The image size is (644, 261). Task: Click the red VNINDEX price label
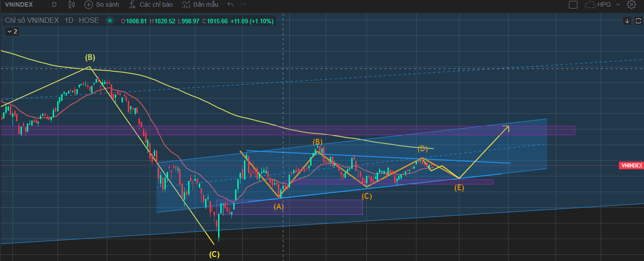click(631, 166)
